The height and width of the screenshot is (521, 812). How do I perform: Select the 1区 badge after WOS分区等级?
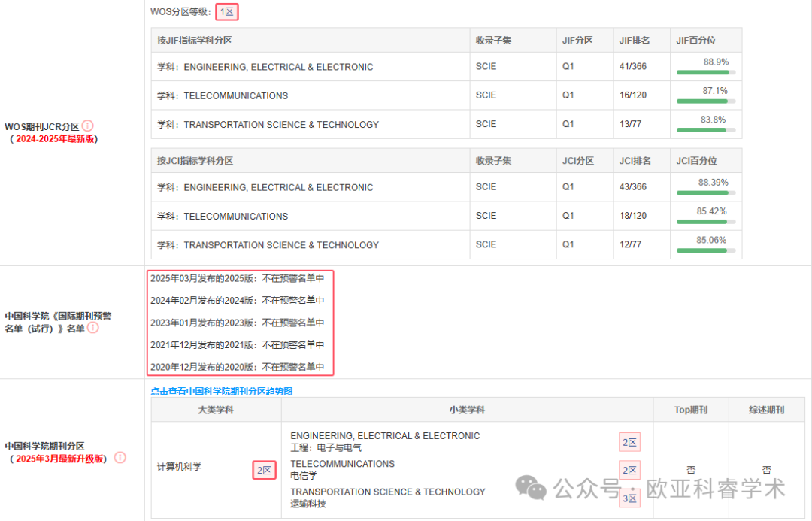pos(226,12)
